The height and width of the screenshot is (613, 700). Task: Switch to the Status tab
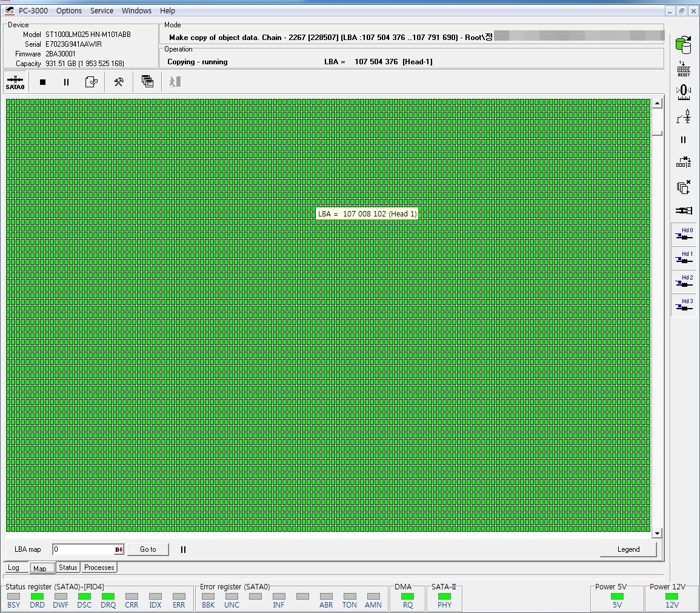pyautogui.click(x=68, y=568)
